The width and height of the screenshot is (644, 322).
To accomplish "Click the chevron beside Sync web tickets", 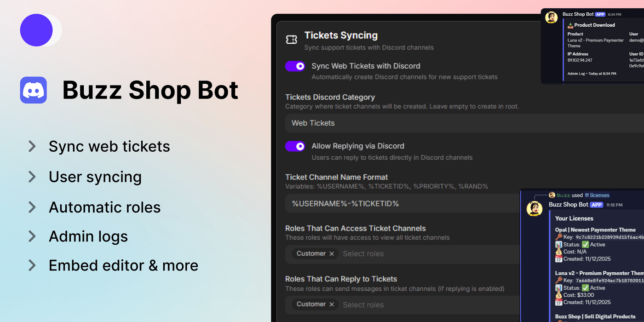I will [32, 146].
